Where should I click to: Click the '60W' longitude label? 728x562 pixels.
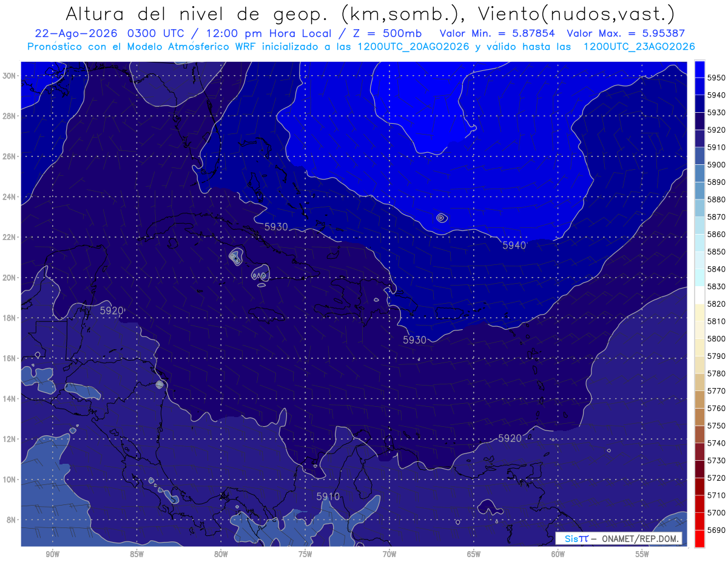point(558,554)
